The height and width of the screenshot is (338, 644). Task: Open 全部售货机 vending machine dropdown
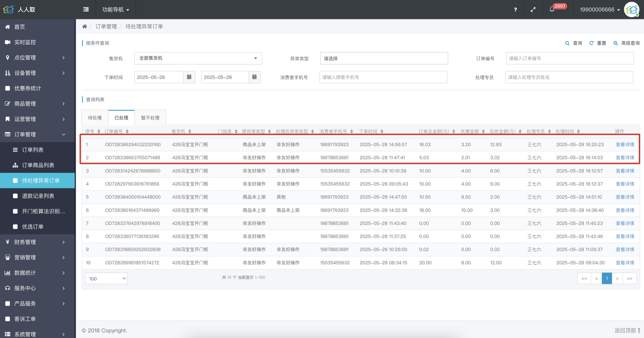(x=198, y=58)
